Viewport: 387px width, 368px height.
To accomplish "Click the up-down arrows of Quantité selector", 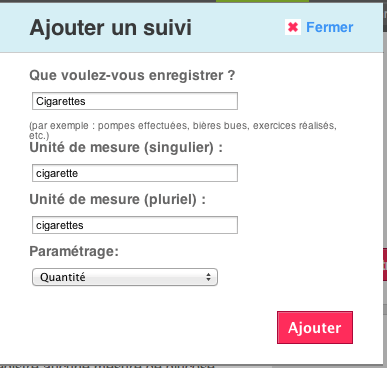I will pos(208,277).
